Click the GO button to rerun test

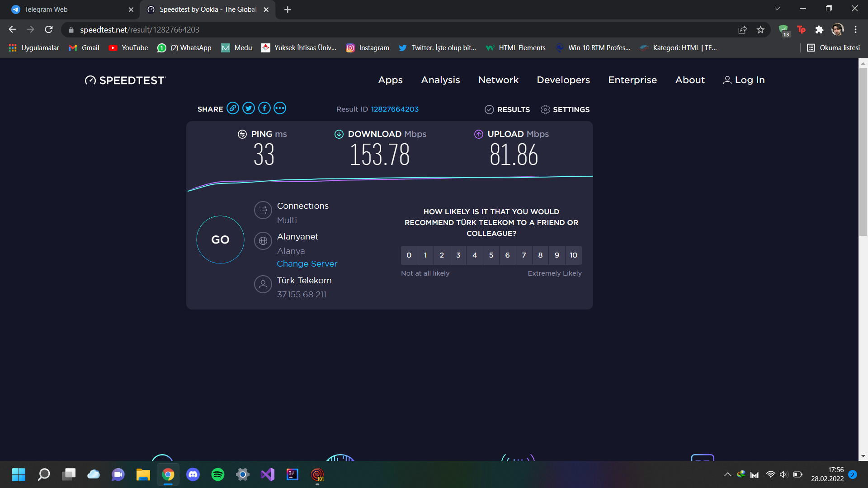coord(220,239)
